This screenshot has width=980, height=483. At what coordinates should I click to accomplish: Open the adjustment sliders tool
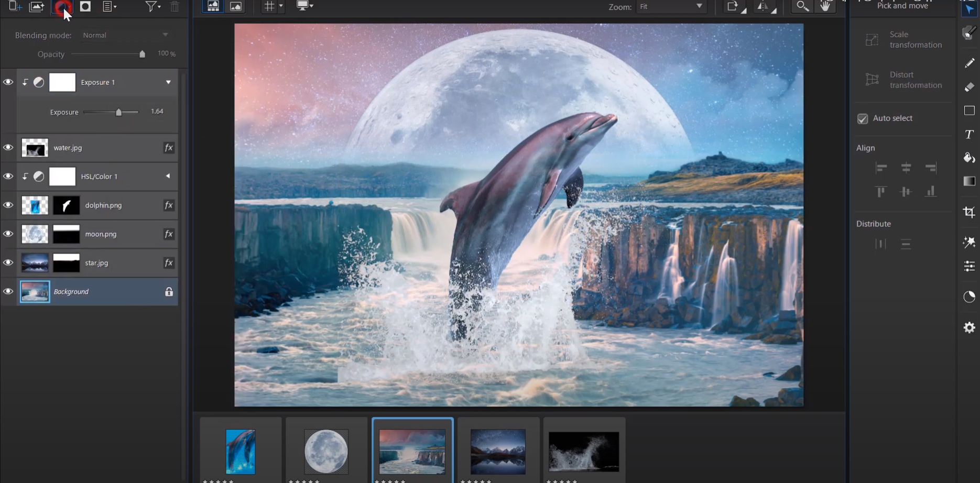(x=970, y=266)
